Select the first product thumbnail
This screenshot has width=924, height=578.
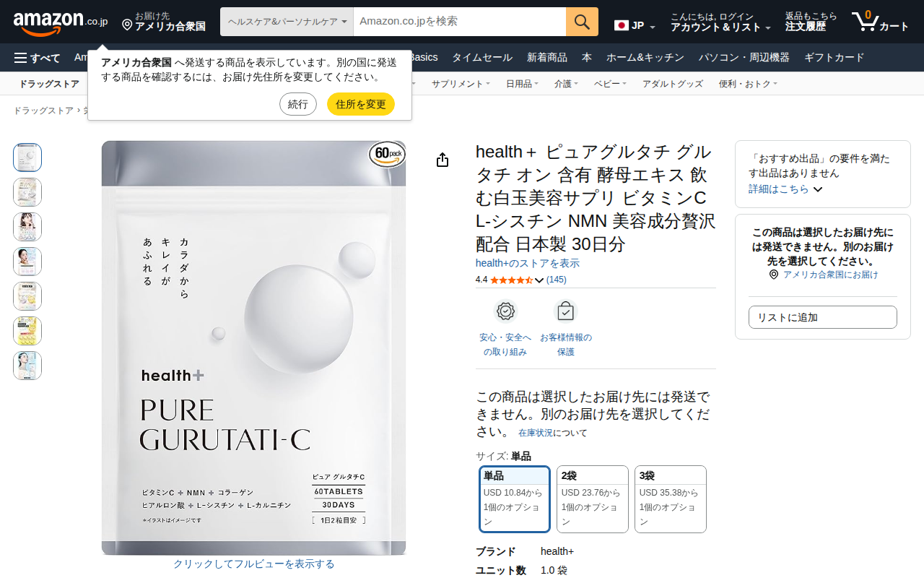(27, 158)
